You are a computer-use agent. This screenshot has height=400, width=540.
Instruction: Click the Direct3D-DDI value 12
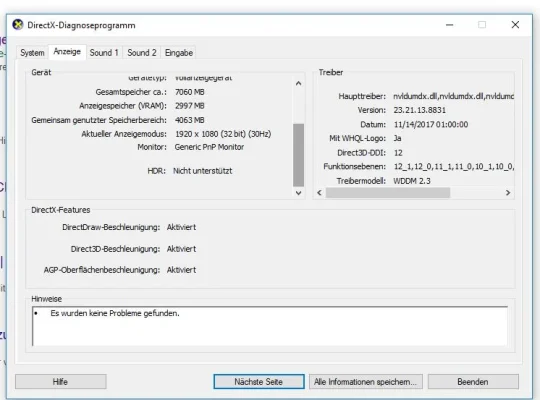coord(398,153)
